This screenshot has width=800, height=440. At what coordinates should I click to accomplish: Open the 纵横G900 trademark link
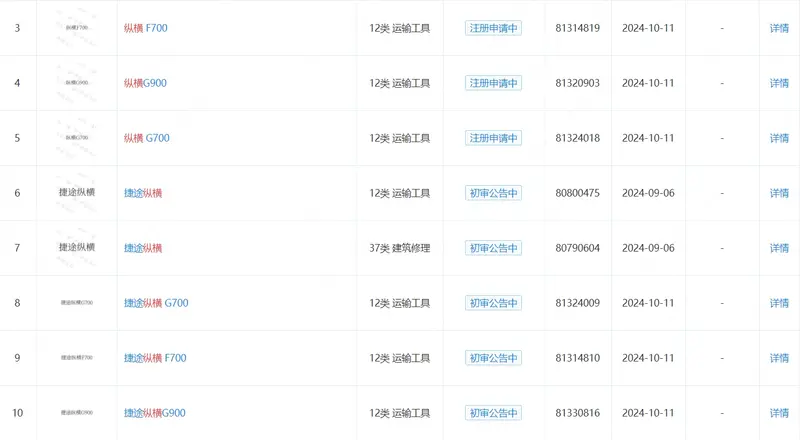tap(145, 83)
